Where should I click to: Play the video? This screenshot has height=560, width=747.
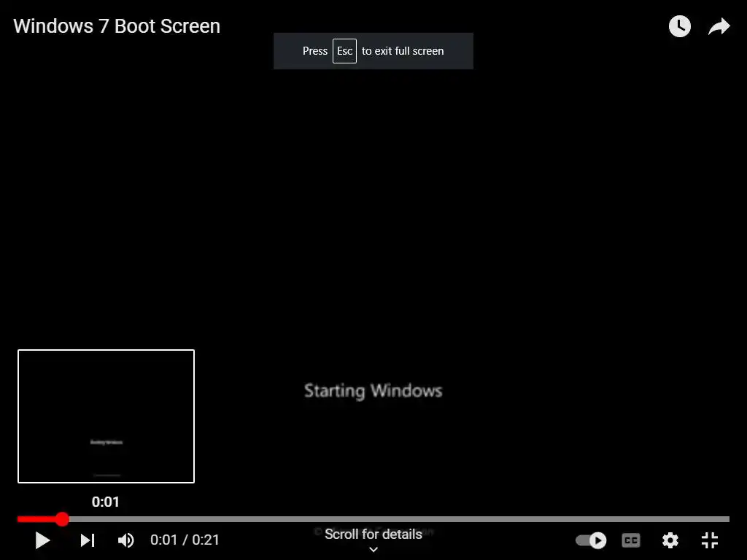pos(42,540)
